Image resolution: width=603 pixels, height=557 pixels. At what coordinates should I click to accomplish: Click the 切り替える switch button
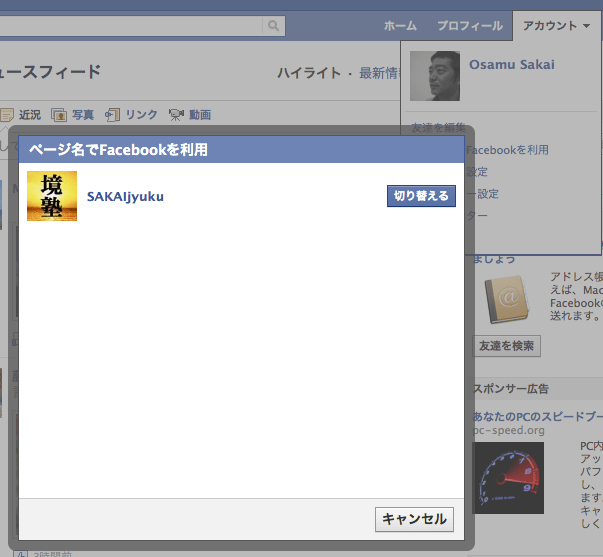[421, 196]
